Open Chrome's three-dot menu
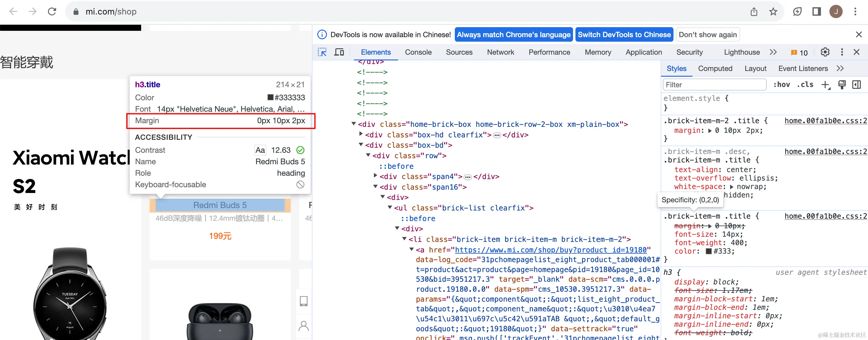Viewport: 868px width, 340px height. pos(855,12)
